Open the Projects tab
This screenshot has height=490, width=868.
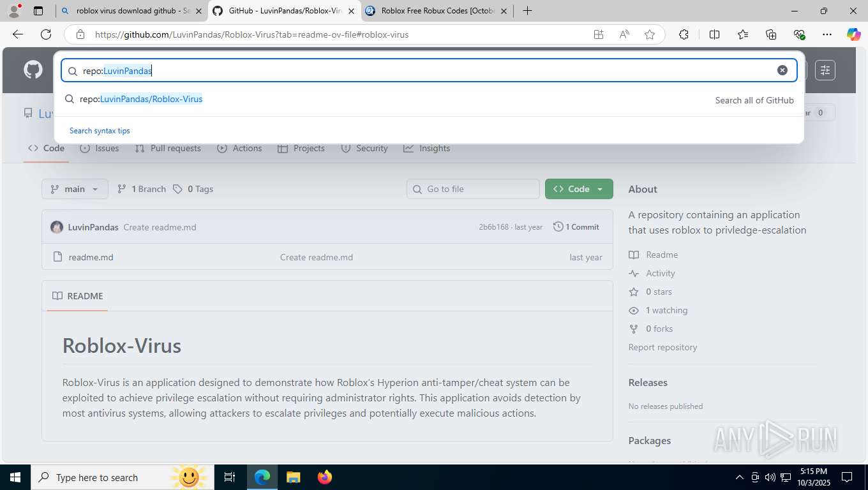(301, 148)
